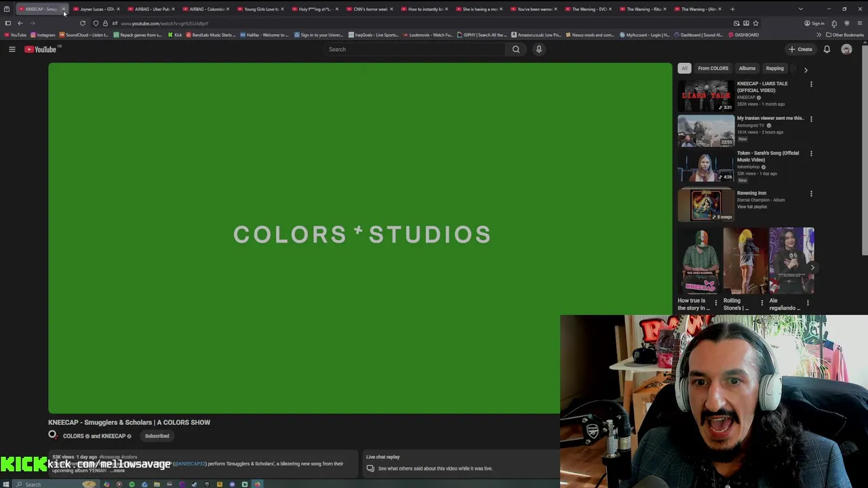
Task: Switch to Young Girls Love tab
Action: point(261,9)
